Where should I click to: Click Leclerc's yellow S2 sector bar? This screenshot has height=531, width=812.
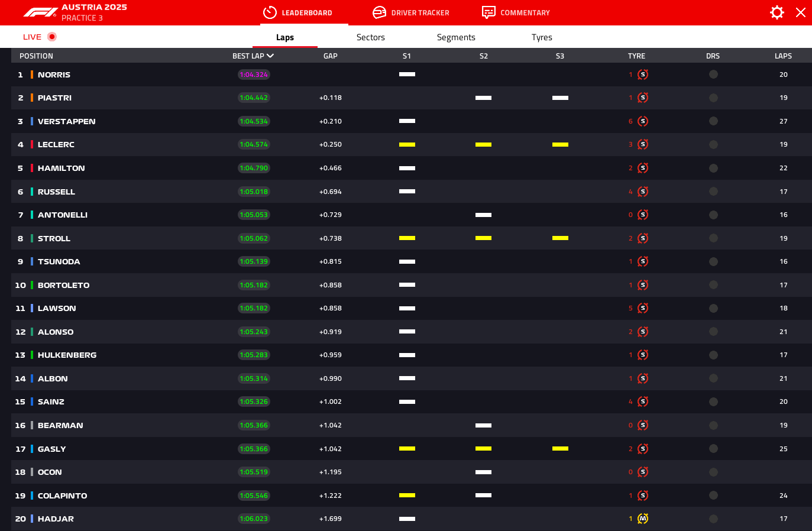(x=483, y=144)
